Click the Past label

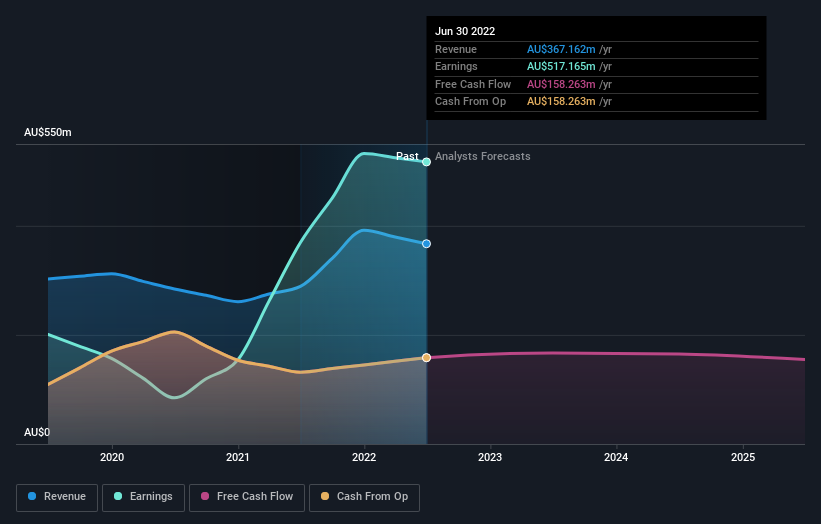[x=407, y=156]
